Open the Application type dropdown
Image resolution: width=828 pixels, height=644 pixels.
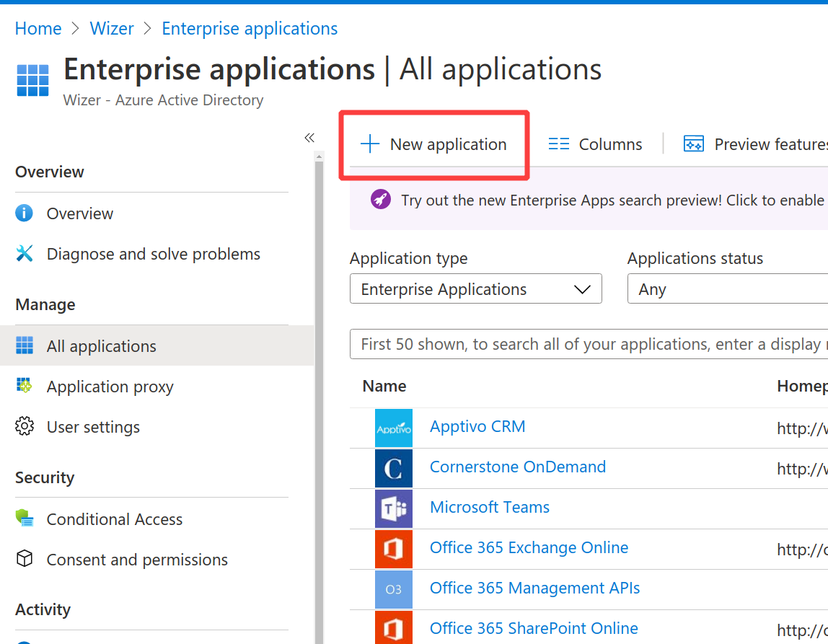coord(475,288)
